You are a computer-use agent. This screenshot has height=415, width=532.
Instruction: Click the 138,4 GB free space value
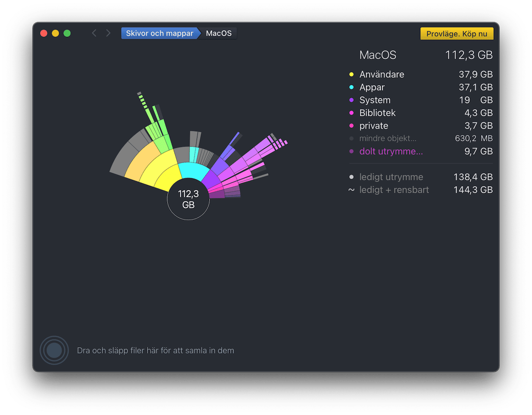[473, 177]
